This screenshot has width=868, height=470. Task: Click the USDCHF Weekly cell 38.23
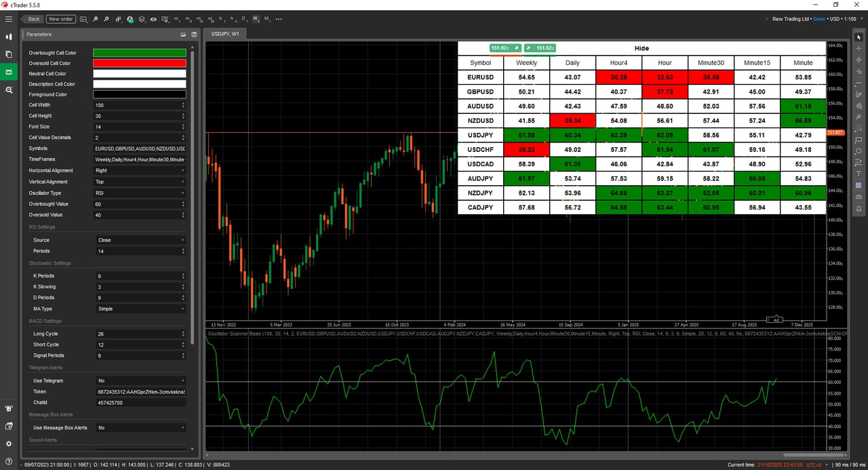tap(526, 149)
